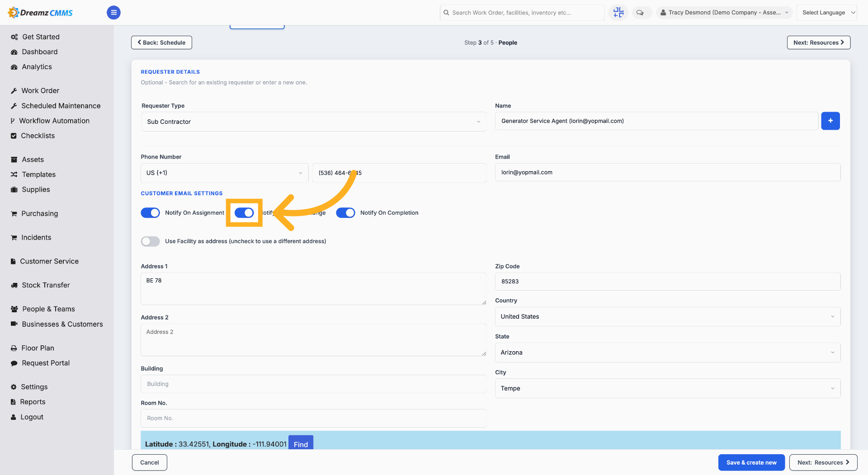Toggle the highlighted status-change notify switch

tap(244, 213)
